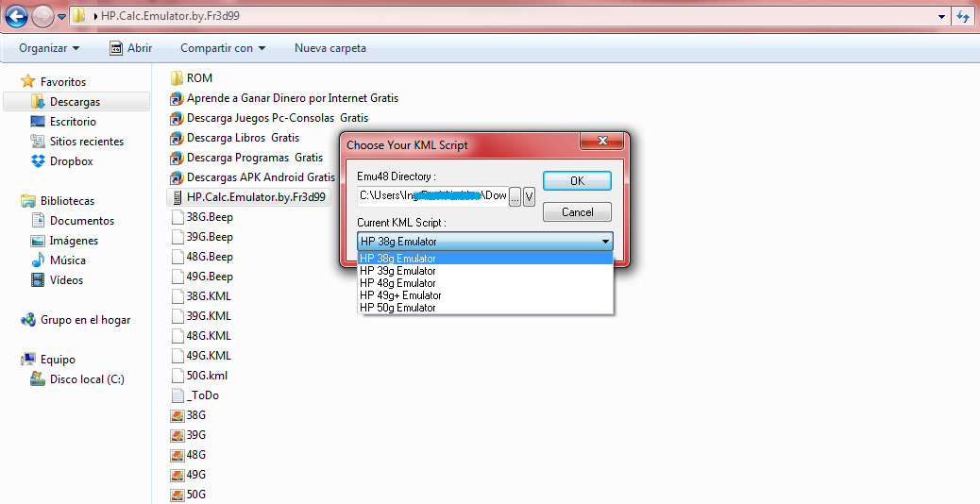Click the Back navigation arrow
Image resolution: width=980 pixels, height=504 pixels.
[16, 16]
